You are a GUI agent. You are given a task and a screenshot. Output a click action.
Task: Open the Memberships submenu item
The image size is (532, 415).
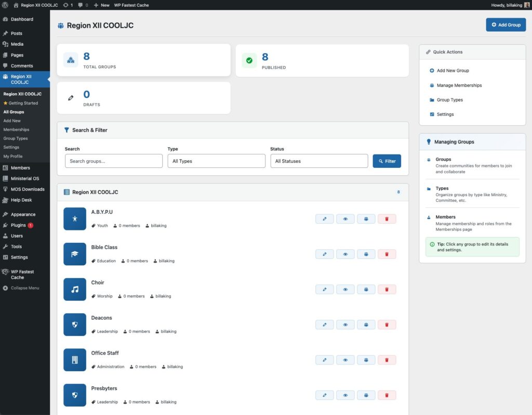(16, 129)
